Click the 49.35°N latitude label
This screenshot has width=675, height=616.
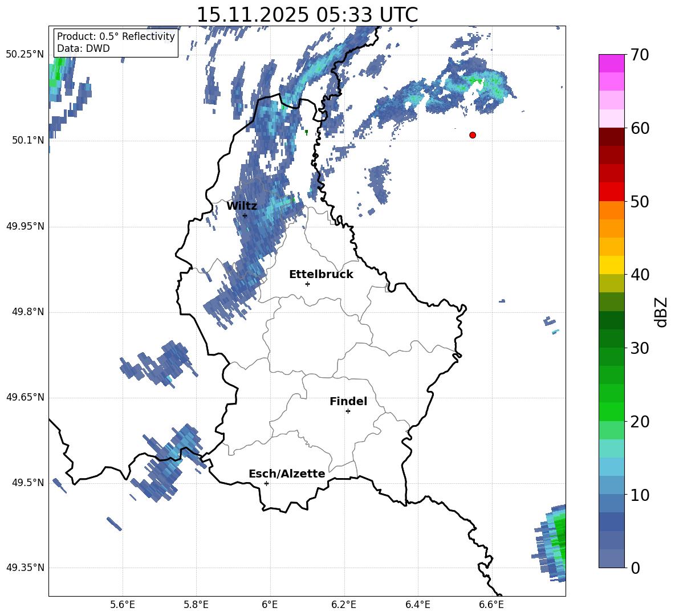[25, 568]
